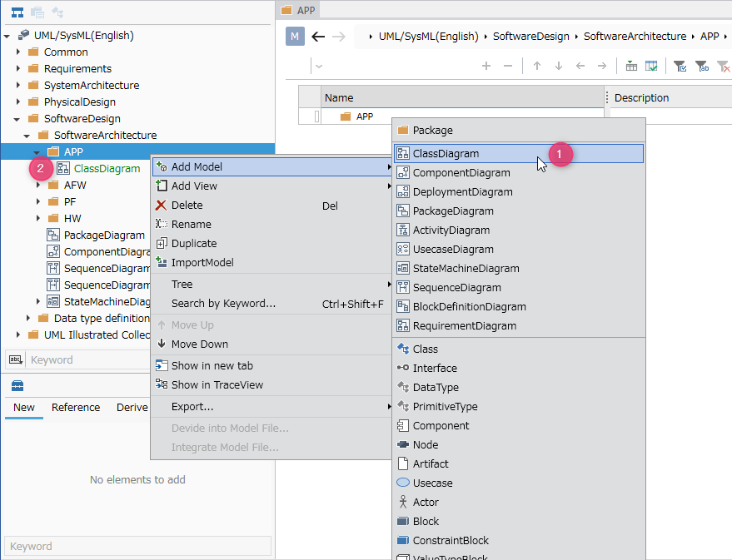Choose ImportModel in the context menu

[272, 262]
